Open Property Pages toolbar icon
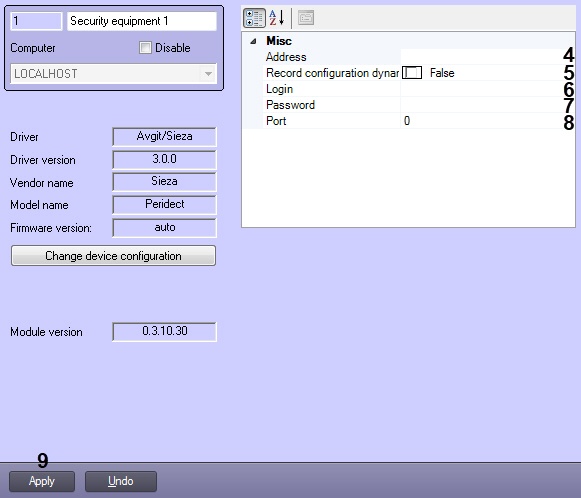The height and width of the screenshot is (498, 581). [306, 18]
